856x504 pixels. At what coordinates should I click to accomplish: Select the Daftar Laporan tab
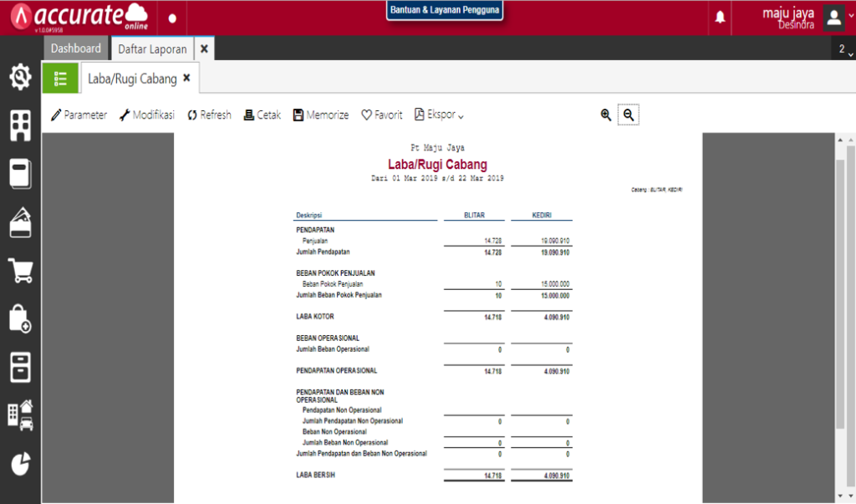point(152,49)
